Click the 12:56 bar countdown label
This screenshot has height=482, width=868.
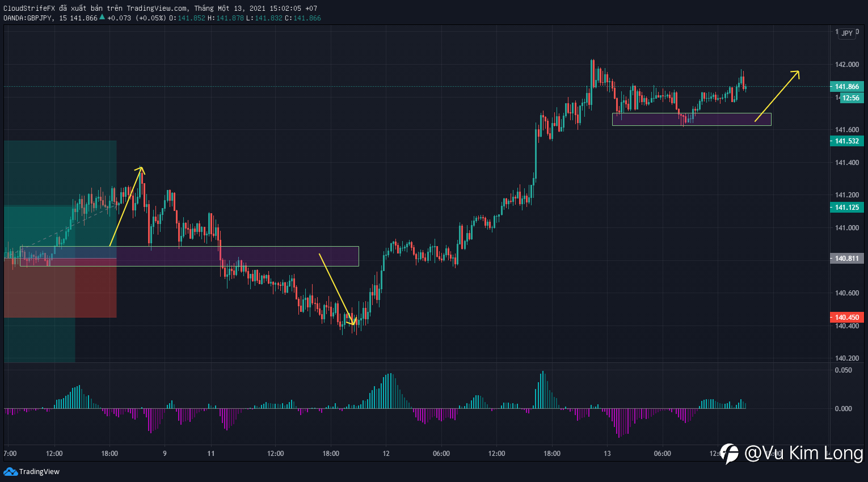851,98
